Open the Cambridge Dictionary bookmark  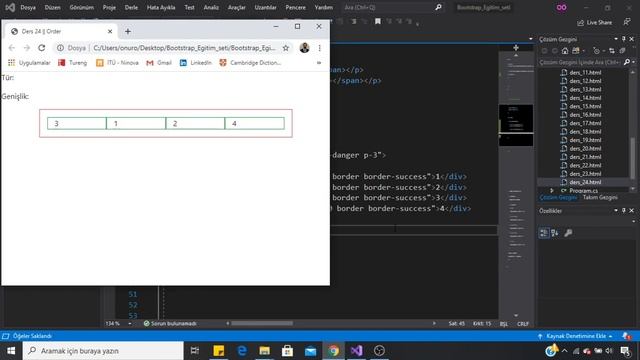pyautogui.click(x=250, y=62)
